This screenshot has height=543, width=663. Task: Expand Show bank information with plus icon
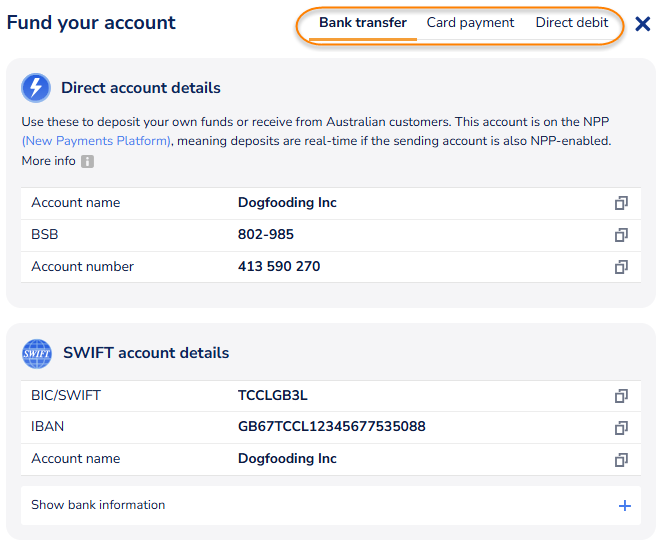625,506
